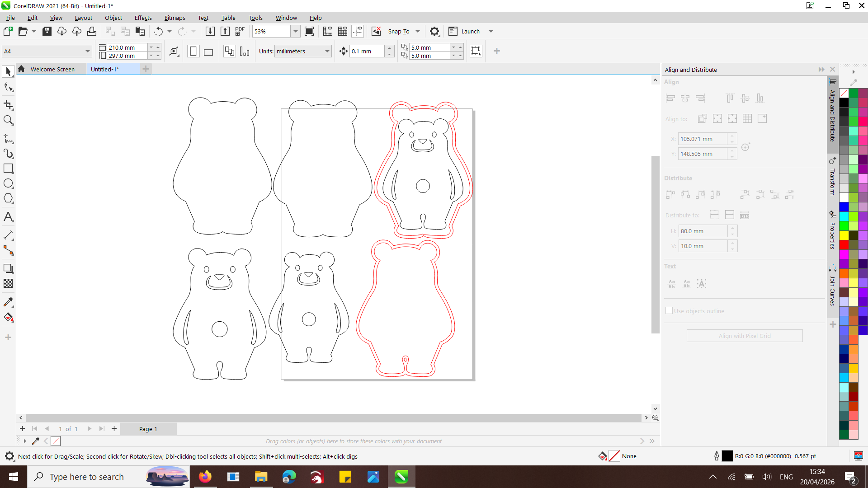Select the Rectangle tool
The width and height of the screenshot is (868, 488).
tap(8, 169)
